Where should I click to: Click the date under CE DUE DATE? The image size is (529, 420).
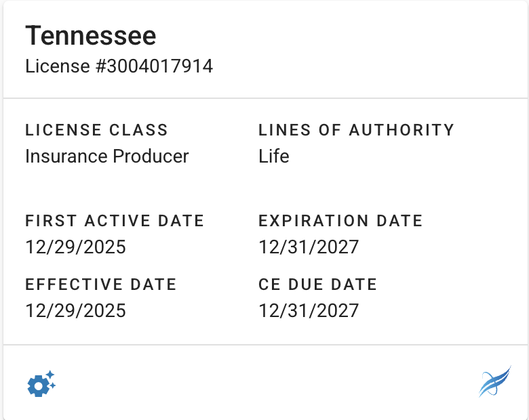[x=309, y=310]
